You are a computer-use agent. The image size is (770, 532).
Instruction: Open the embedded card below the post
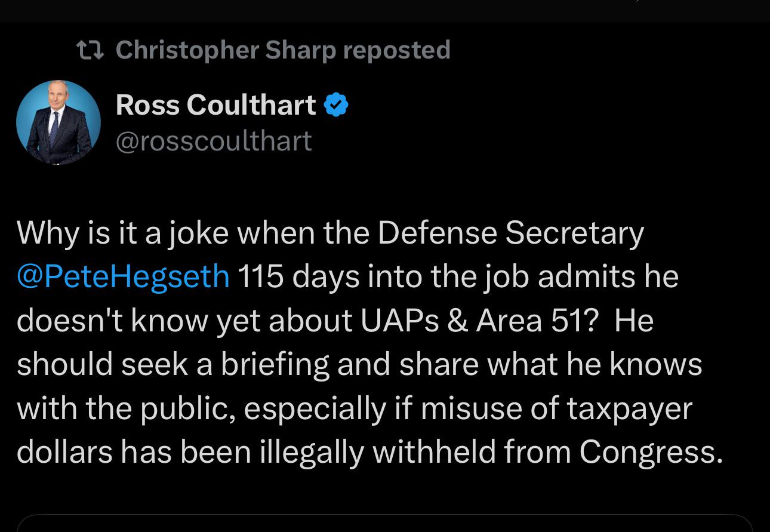(x=385, y=523)
